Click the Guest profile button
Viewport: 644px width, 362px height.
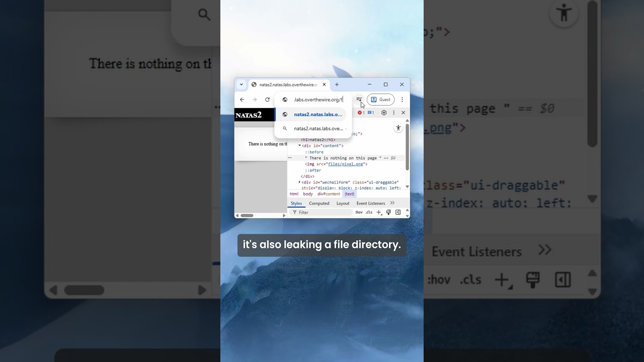tap(380, 100)
